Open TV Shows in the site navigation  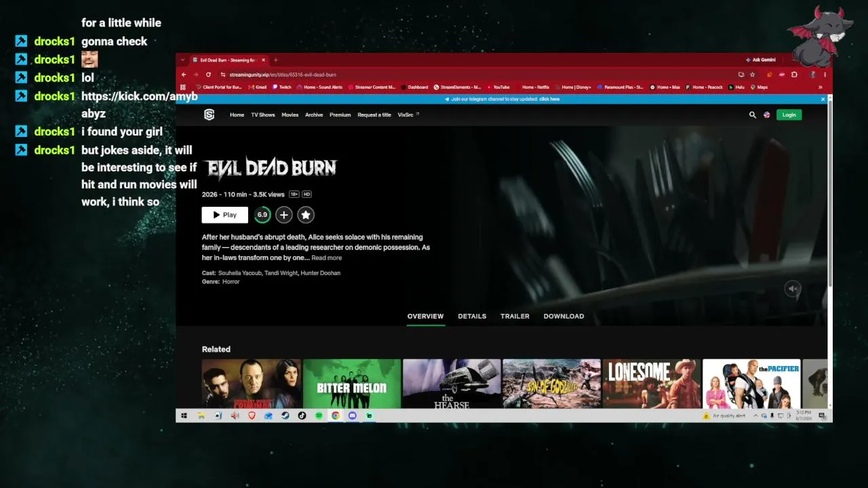[x=263, y=115]
